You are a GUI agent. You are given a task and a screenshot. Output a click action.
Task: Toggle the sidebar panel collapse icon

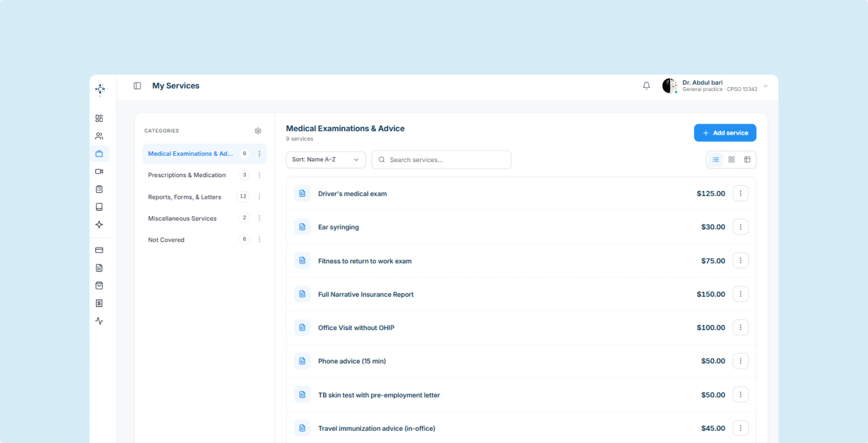137,86
